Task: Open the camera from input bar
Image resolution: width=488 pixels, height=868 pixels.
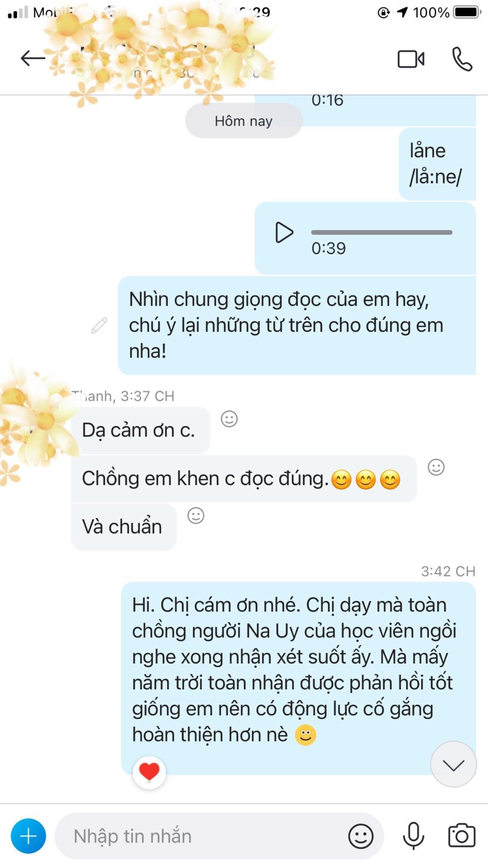Action: pos(462,836)
